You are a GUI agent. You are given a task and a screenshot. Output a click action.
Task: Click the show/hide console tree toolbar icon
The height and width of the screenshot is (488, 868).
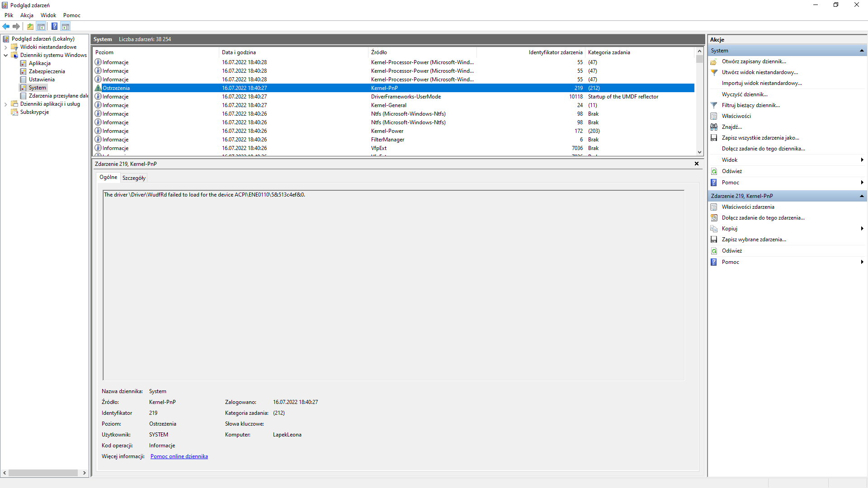click(41, 26)
